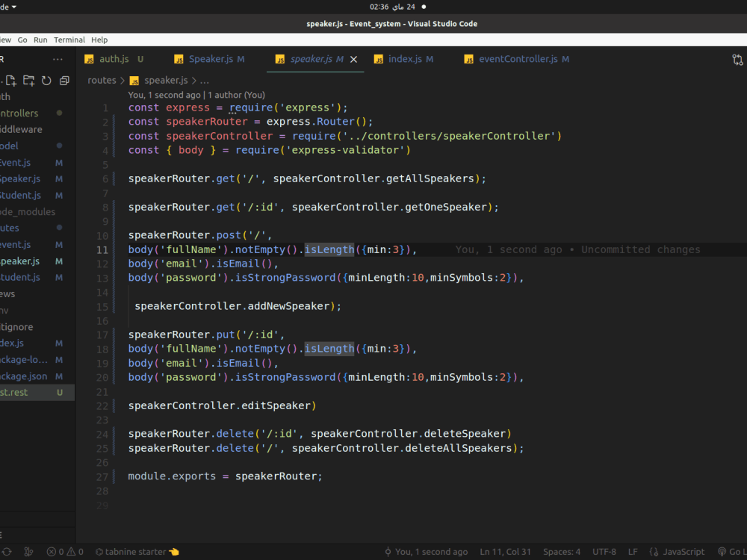Open the Terminal menu
The height and width of the screenshot is (560, 747).
pos(69,40)
